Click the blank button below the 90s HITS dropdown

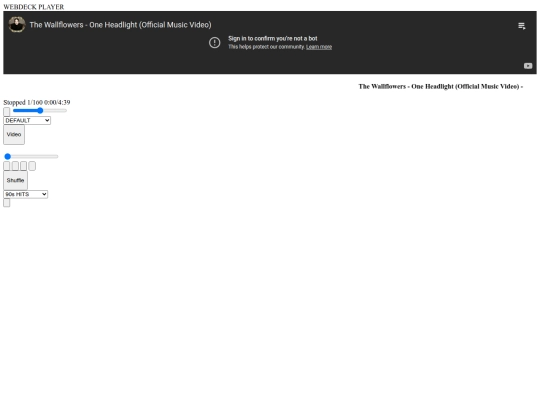(x=7, y=203)
